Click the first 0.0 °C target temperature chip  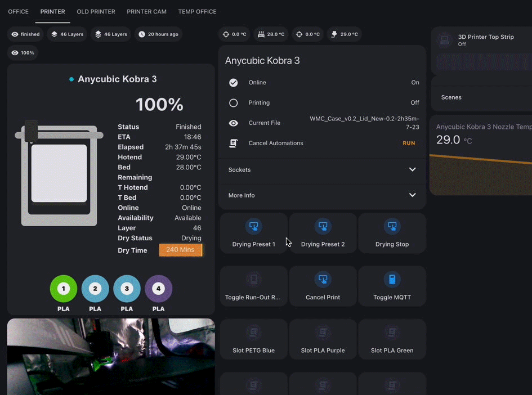click(235, 34)
